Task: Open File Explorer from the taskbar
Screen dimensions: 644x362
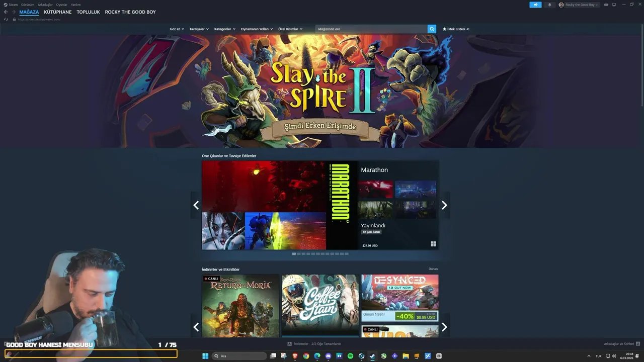Action: 406,356
